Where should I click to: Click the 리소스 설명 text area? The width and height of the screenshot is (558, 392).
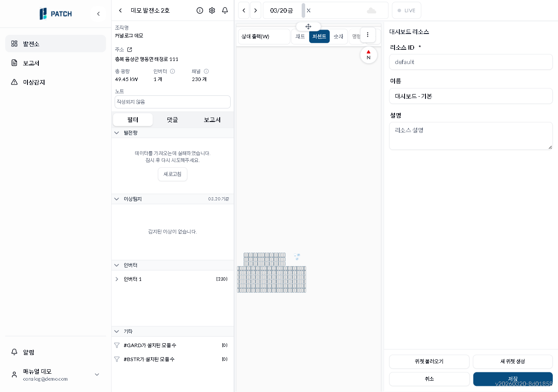pyautogui.click(x=471, y=136)
